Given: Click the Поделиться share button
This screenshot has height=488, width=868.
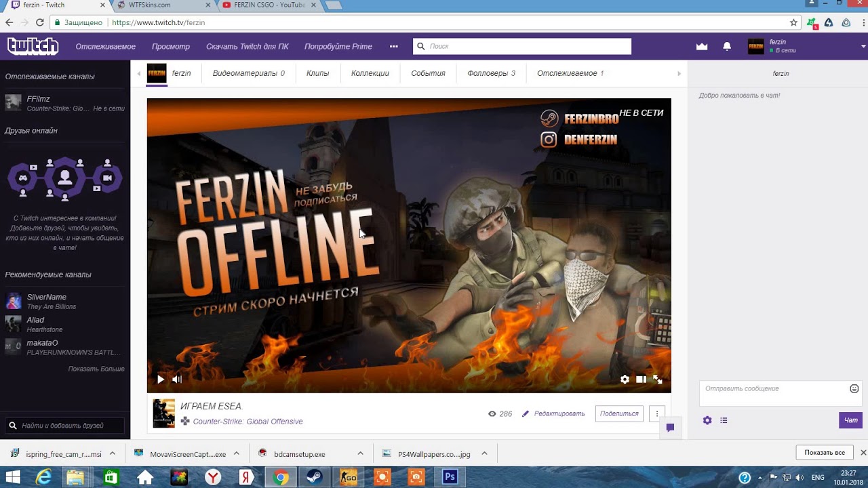Looking at the screenshot, I should point(619,413).
